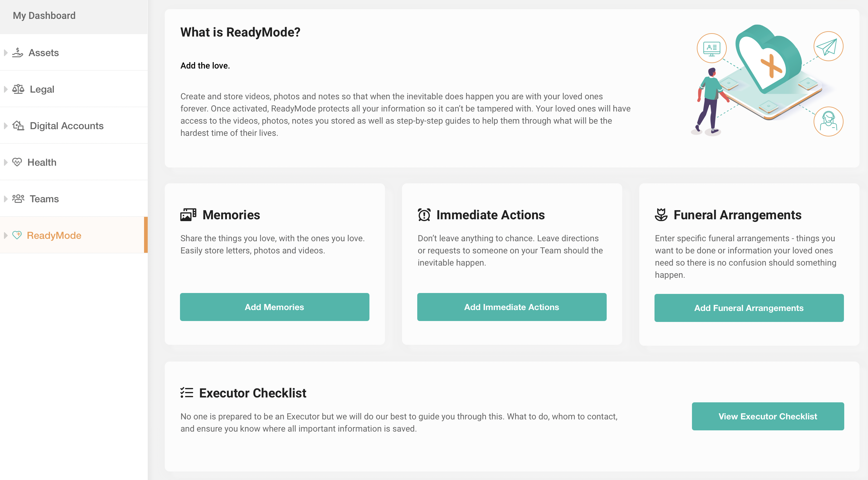Click the paper plane illustration circle
The image size is (868, 480).
(828, 47)
